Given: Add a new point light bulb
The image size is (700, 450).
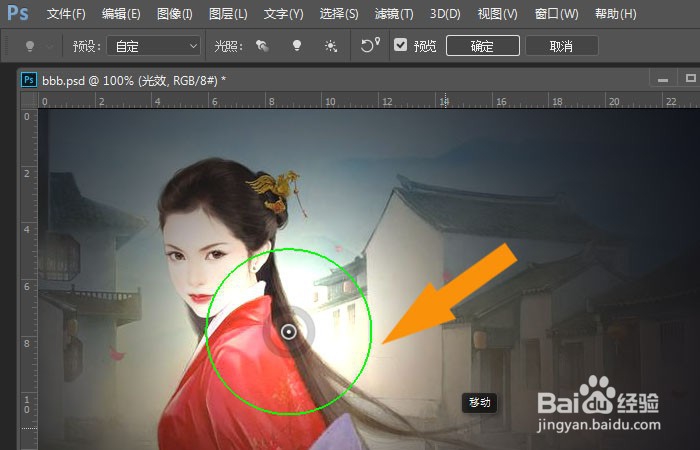Looking at the screenshot, I should pyautogui.click(x=297, y=46).
